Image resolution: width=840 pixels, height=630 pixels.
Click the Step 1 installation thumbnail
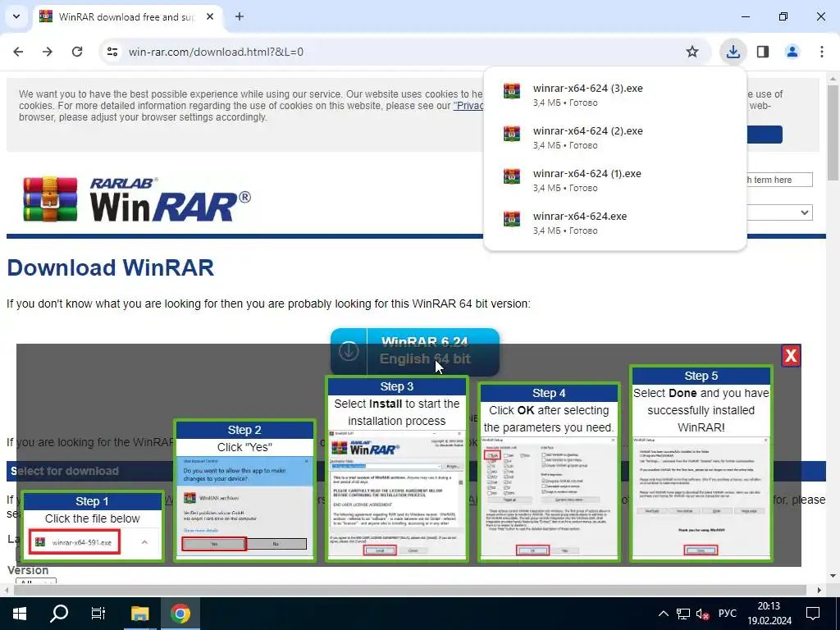(x=92, y=527)
